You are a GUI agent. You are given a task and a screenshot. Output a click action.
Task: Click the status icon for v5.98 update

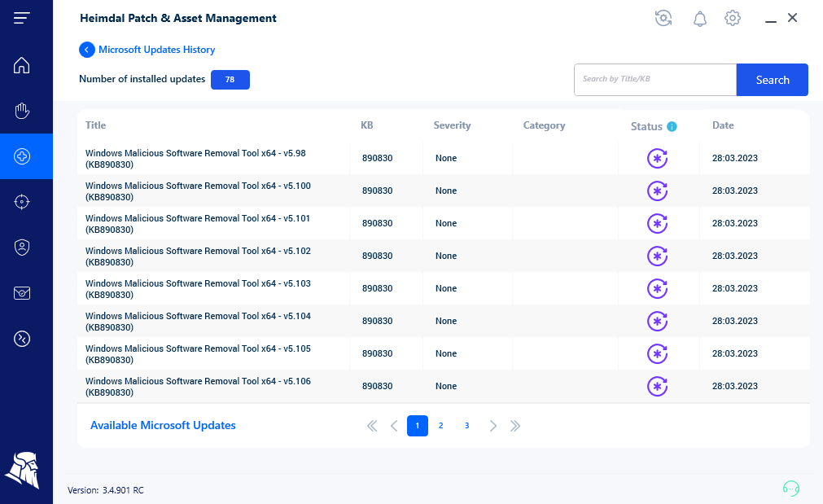pyautogui.click(x=657, y=159)
